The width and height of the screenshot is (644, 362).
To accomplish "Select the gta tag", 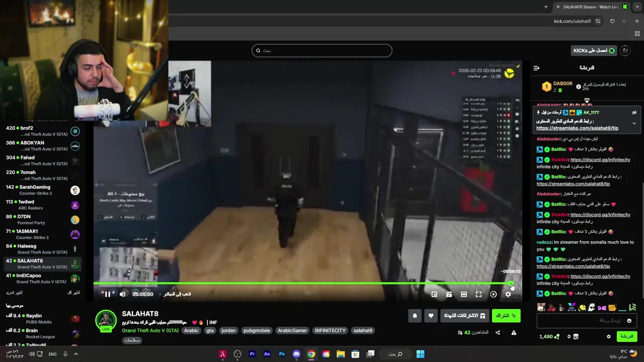I will pos(210,330).
